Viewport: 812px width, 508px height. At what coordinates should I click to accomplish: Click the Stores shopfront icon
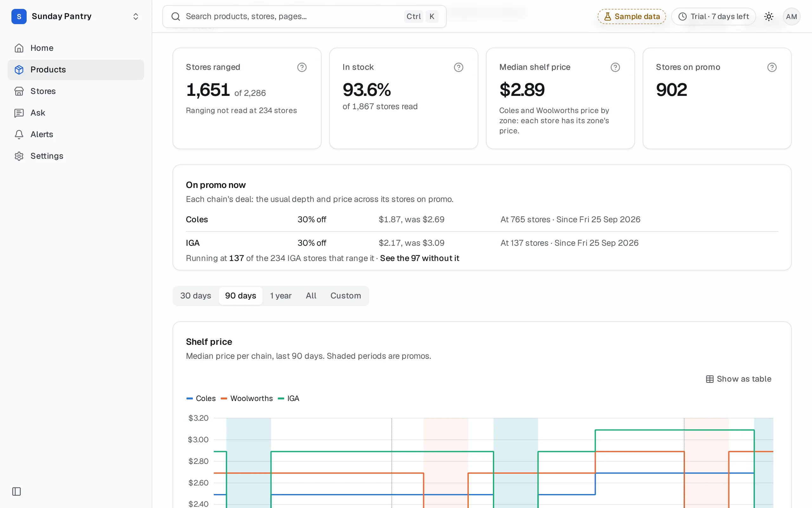coord(19,91)
